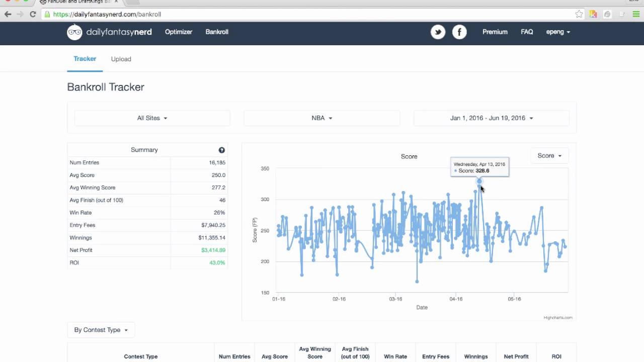This screenshot has width=644, height=362.
Task: Open the Score chart metric dropdown
Action: click(x=549, y=156)
